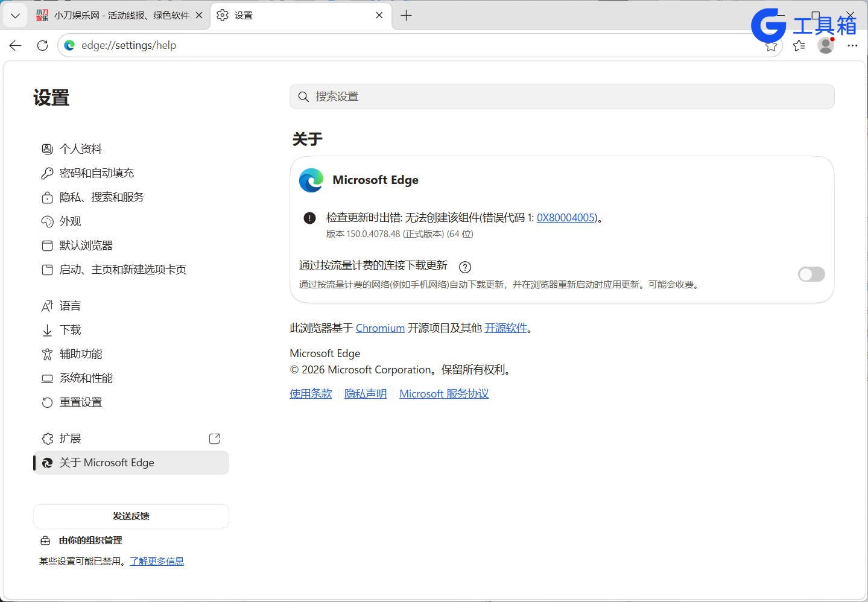Viewport: 868px width, 602px height.
Task: Close the 设置 tab
Action: coord(379,16)
